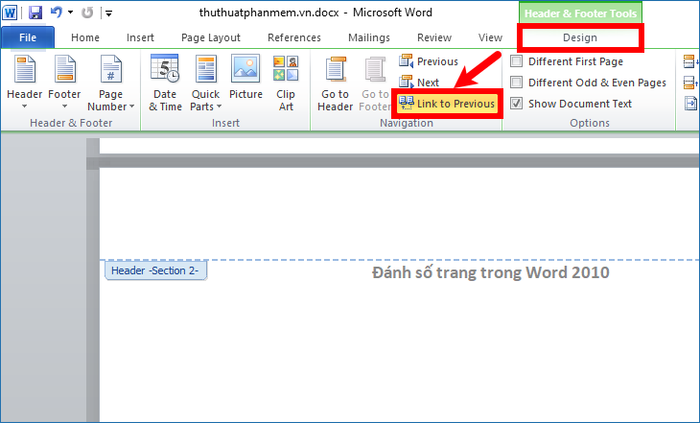Undo the last action
The width and height of the screenshot is (700, 423).
(56, 12)
